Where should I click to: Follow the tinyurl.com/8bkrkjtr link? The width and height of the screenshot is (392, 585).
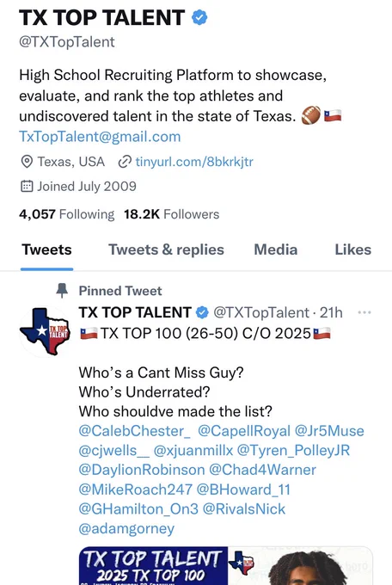(x=194, y=162)
